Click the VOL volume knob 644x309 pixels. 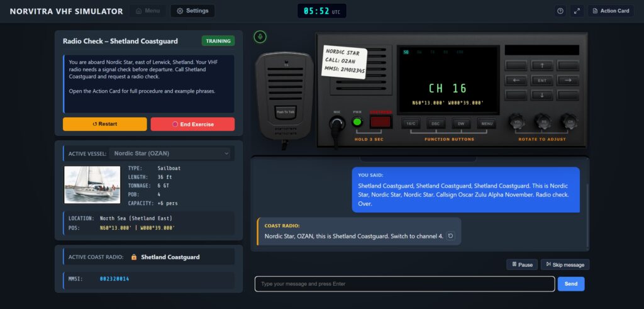517,122
